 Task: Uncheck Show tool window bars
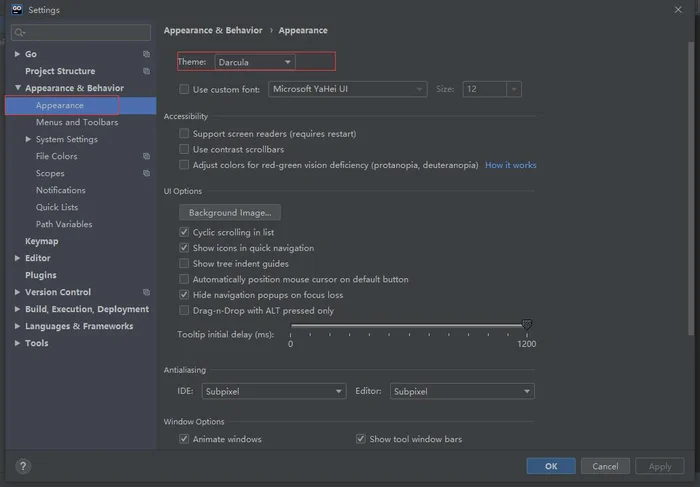361,439
